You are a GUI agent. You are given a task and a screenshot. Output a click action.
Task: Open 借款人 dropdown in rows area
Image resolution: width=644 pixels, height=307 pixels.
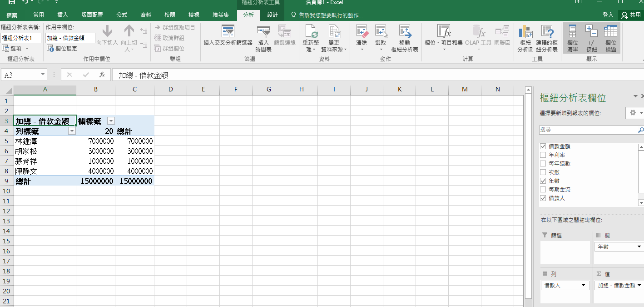(584, 286)
